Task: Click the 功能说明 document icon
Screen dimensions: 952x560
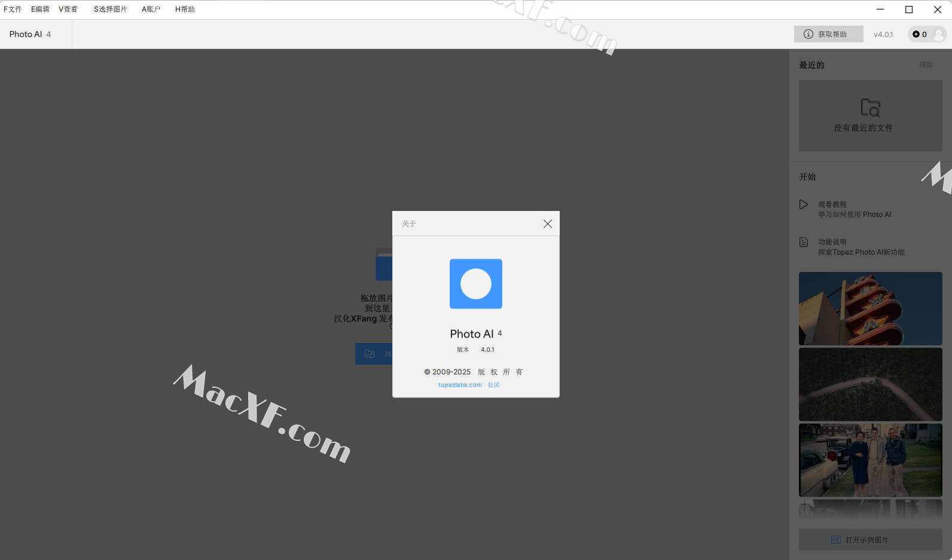Action: click(804, 242)
